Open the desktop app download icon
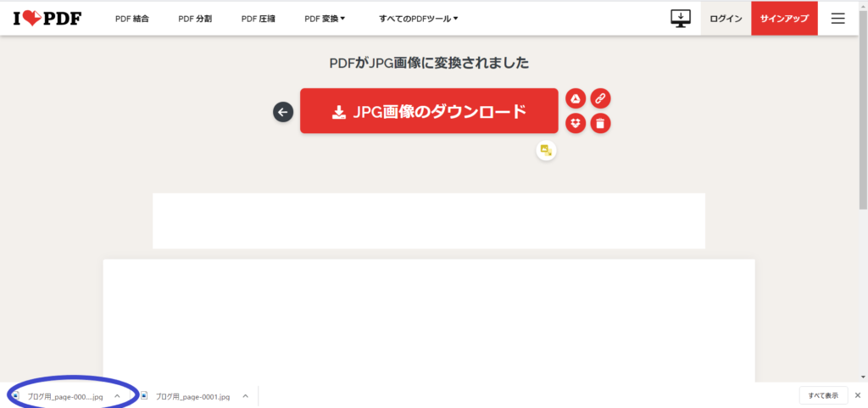This screenshot has height=408, width=868. click(681, 19)
